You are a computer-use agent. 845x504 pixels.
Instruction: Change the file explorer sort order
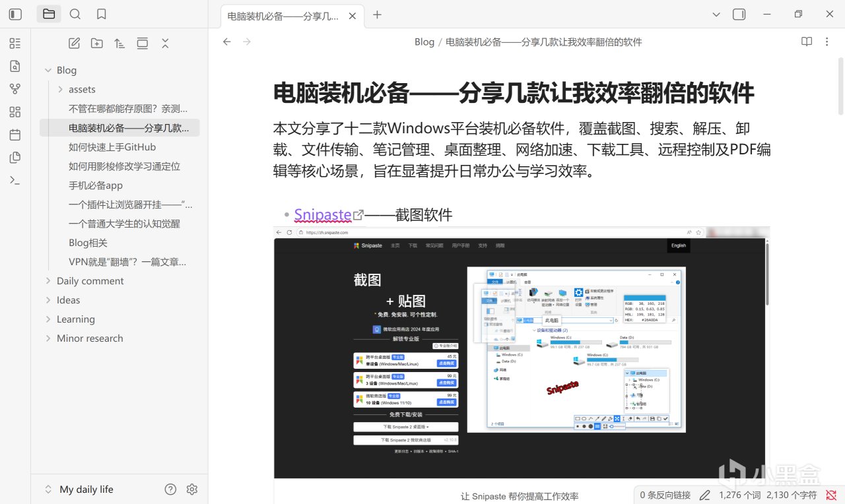(x=119, y=44)
